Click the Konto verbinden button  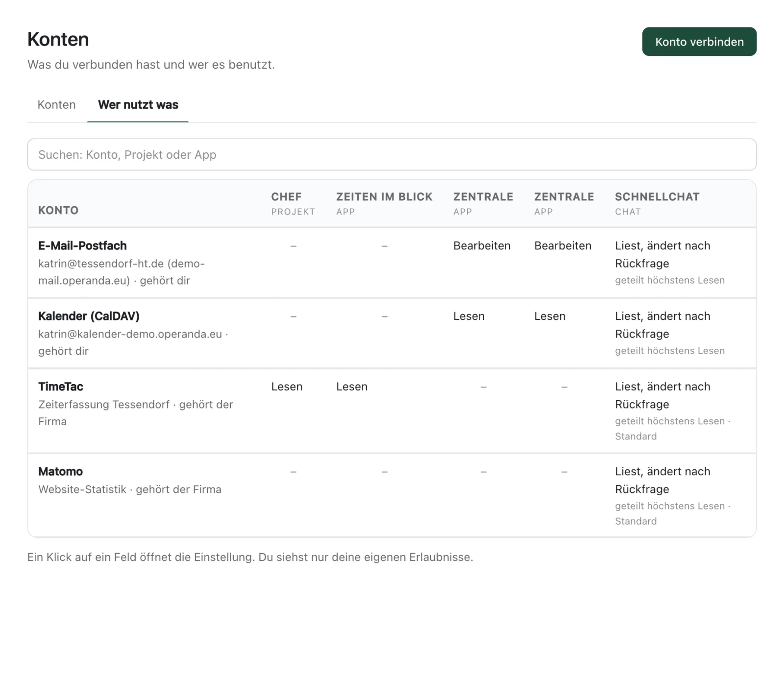[x=699, y=42]
